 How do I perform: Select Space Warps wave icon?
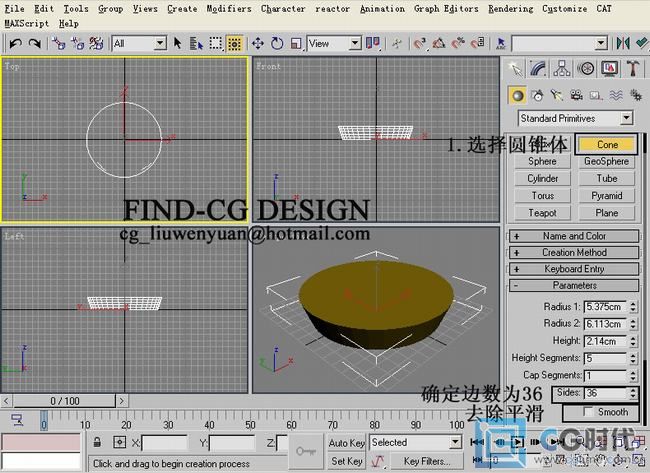pyautogui.click(x=616, y=96)
